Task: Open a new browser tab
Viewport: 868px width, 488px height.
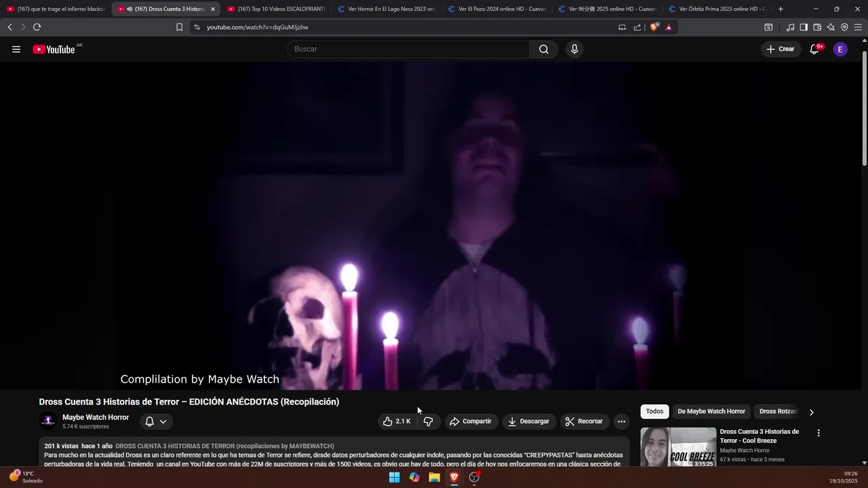Action: point(781,9)
